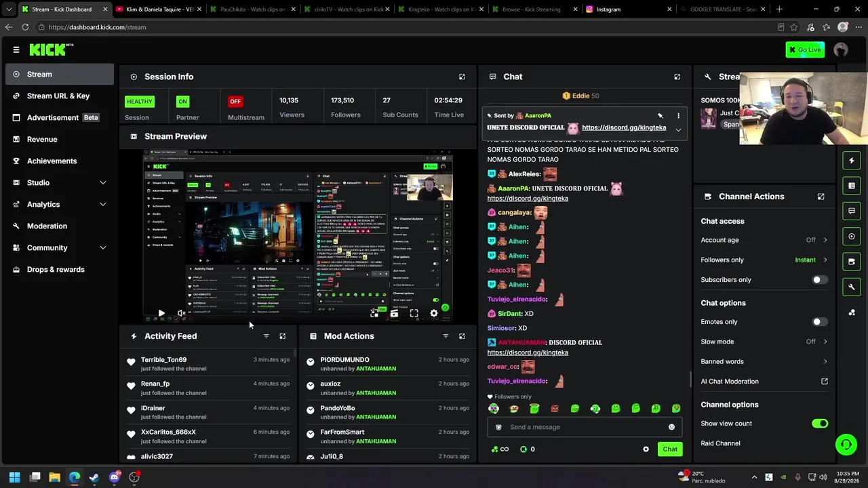Open Followers only Instant setting
868x488 pixels.
(764, 260)
